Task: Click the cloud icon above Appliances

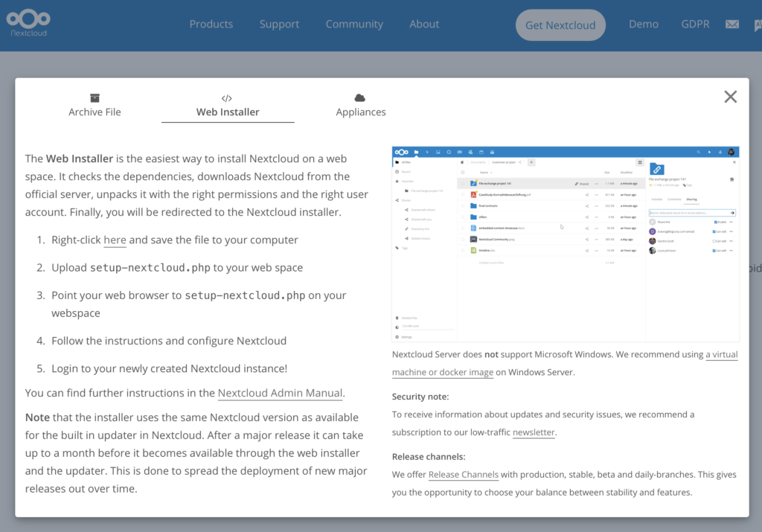Action: point(360,97)
